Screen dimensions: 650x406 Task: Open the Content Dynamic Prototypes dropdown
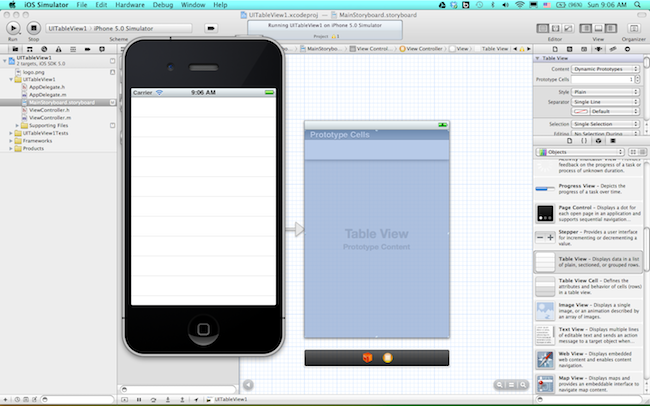[x=605, y=69]
